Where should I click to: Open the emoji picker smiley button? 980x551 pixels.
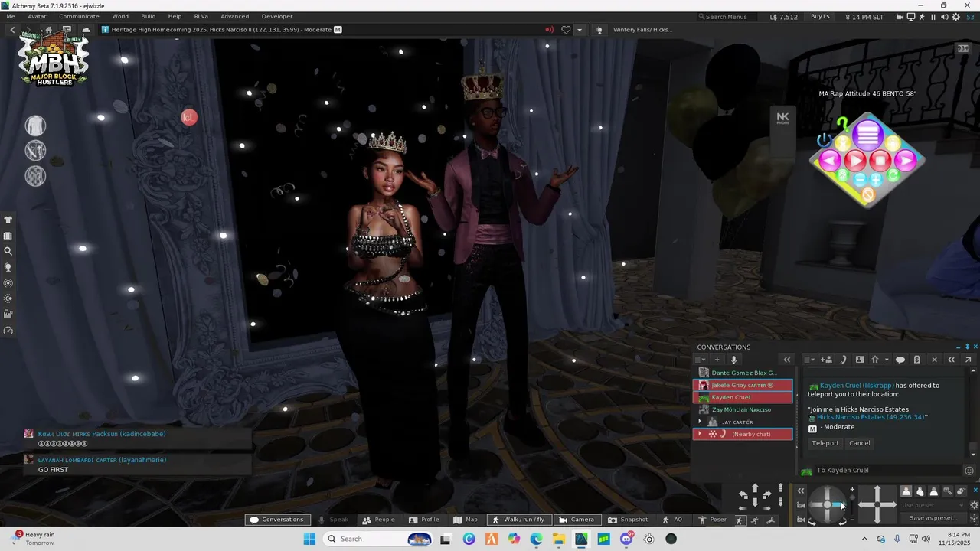tap(969, 471)
